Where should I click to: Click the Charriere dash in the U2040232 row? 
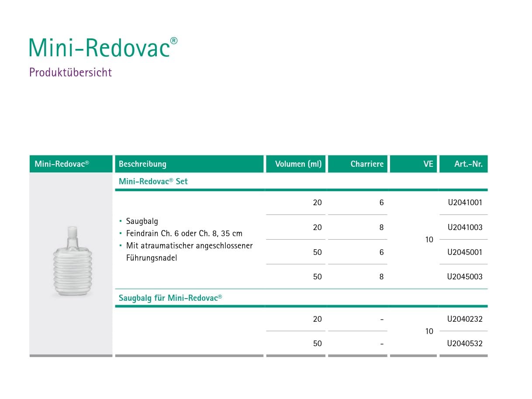[x=382, y=319]
